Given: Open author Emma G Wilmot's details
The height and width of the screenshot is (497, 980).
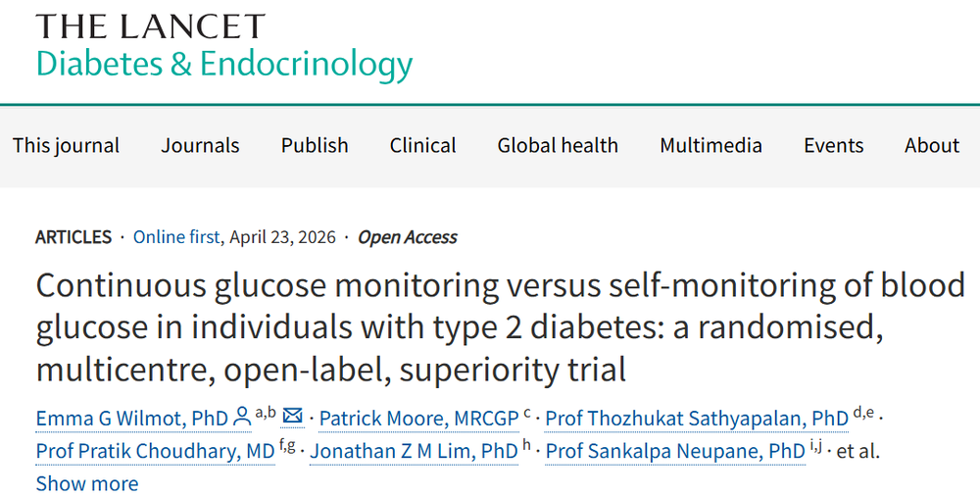Looking at the screenshot, I should click(131, 419).
